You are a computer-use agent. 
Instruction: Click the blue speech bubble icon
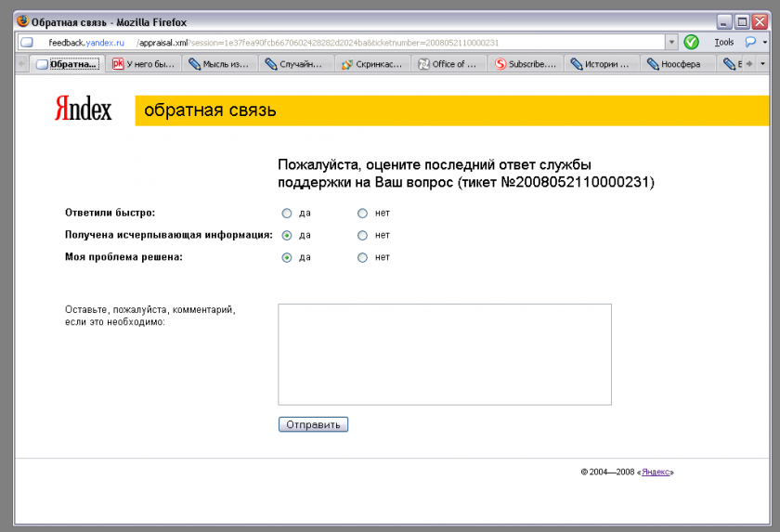coord(750,43)
